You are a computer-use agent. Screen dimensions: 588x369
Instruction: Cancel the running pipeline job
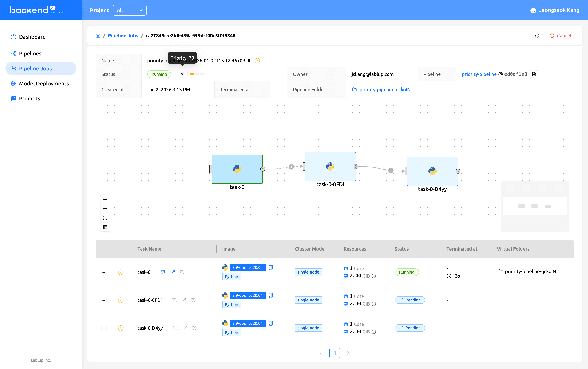tap(560, 36)
